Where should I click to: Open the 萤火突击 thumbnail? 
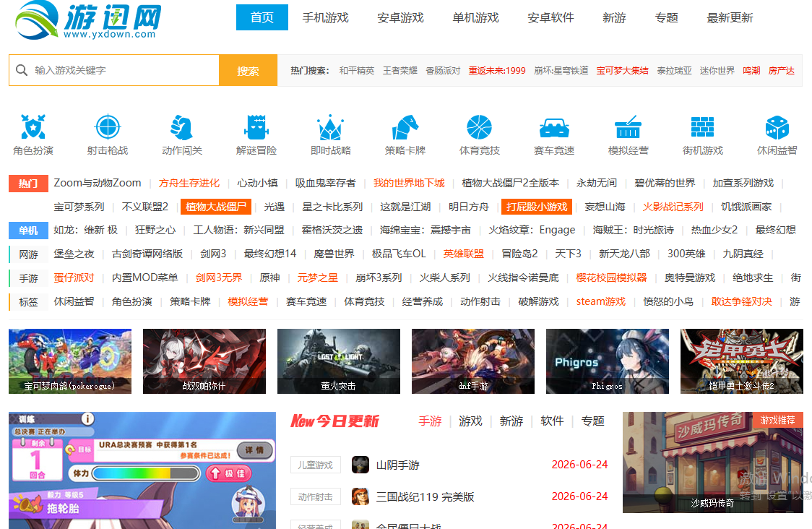(x=339, y=361)
